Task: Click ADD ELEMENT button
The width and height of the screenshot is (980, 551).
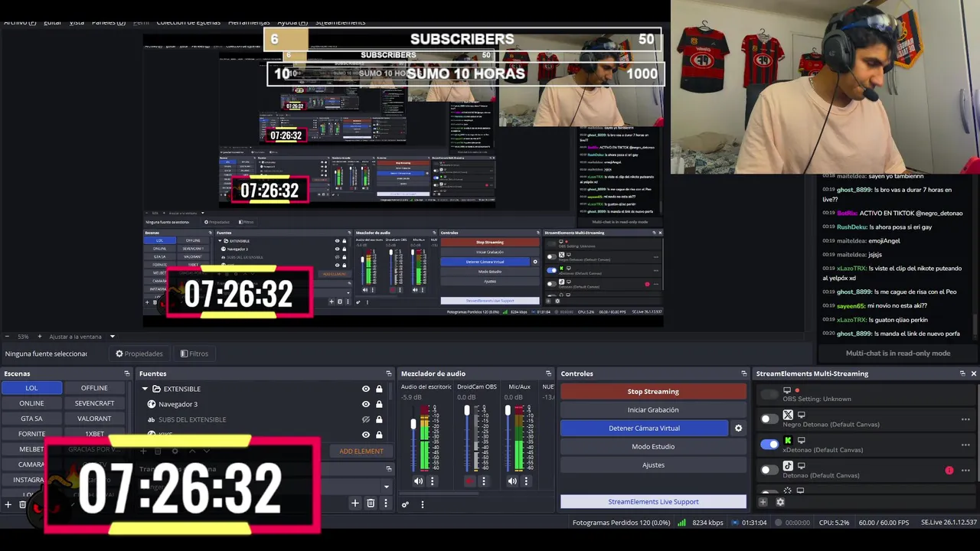Action: click(361, 452)
